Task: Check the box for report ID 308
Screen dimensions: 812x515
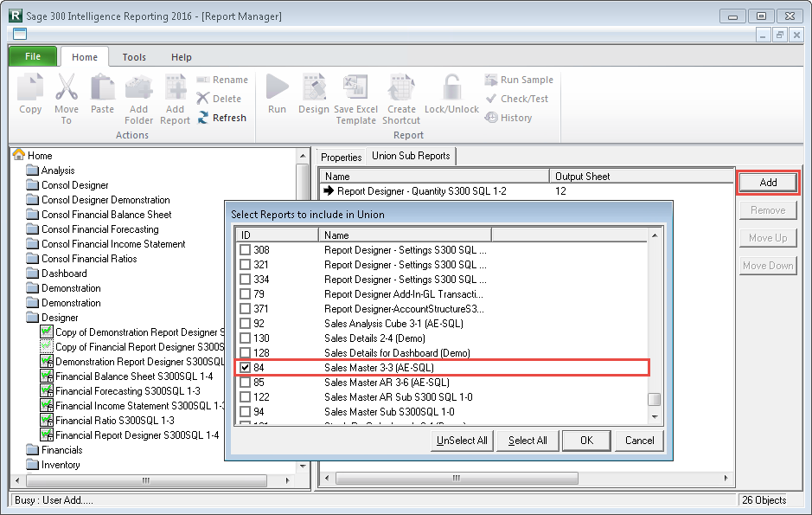Action: [x=245, y=250]
